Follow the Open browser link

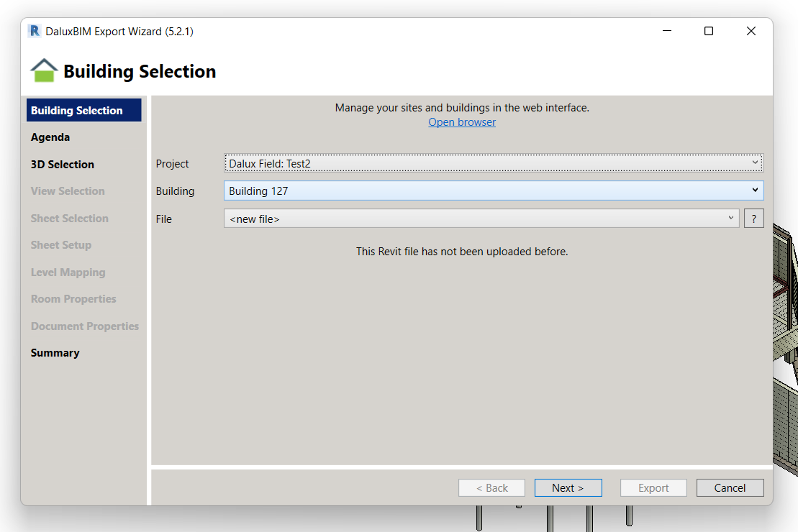462,122
